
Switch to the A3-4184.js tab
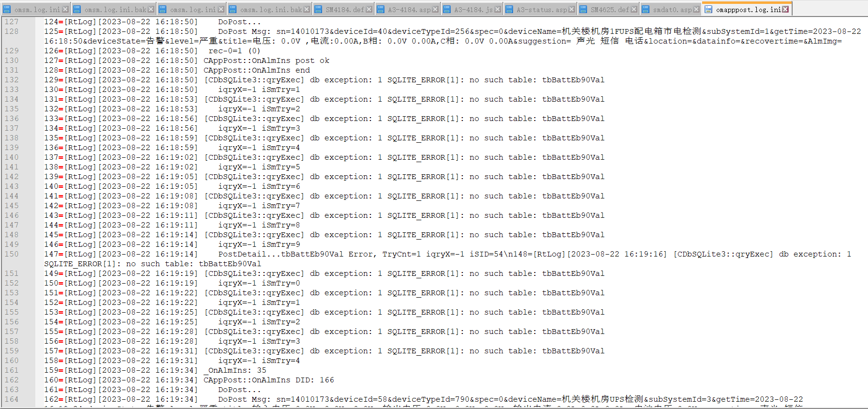pyautogui.click(x=473, y=10)
